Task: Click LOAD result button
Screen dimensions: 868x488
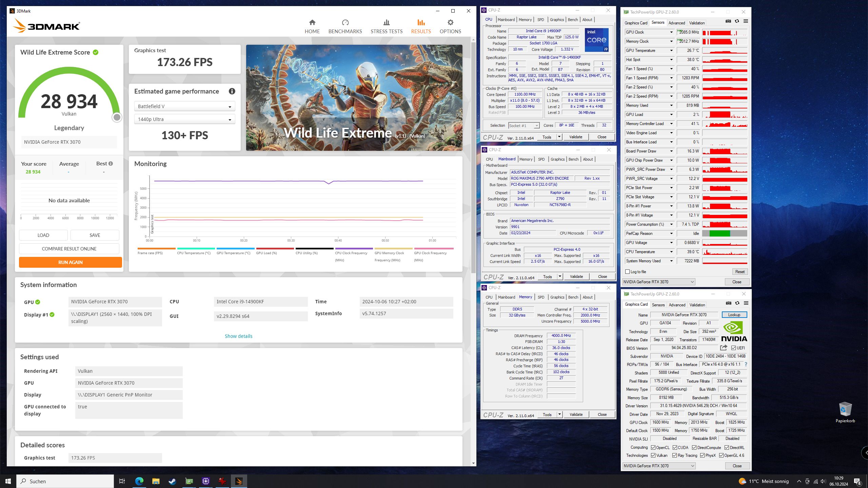Action: pos(43,235)
